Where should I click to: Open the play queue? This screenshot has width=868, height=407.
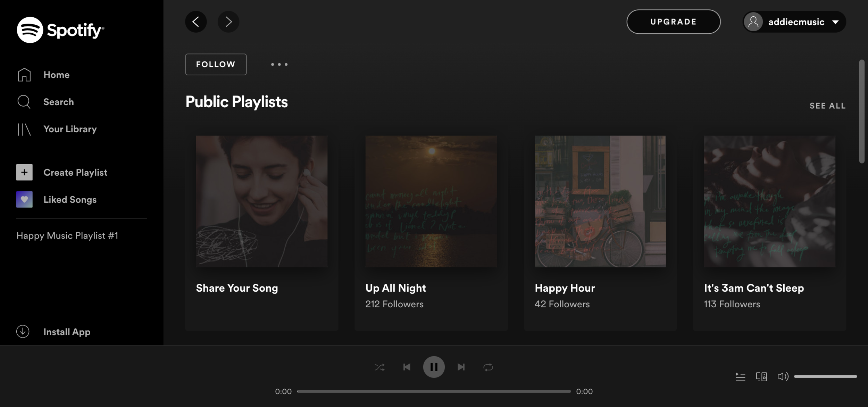click(x=740, y=376)
